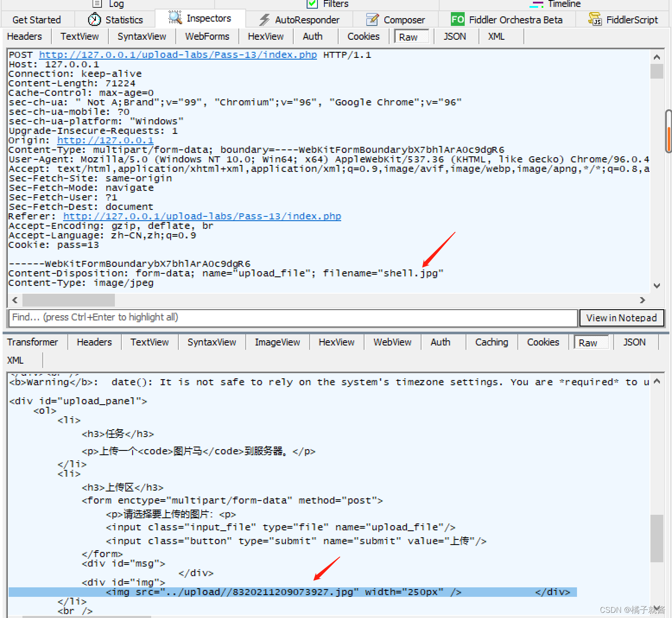This screenshot has height=618, width=672.
Task: Switch to the Statistics tab
Action: click(116, 20)
